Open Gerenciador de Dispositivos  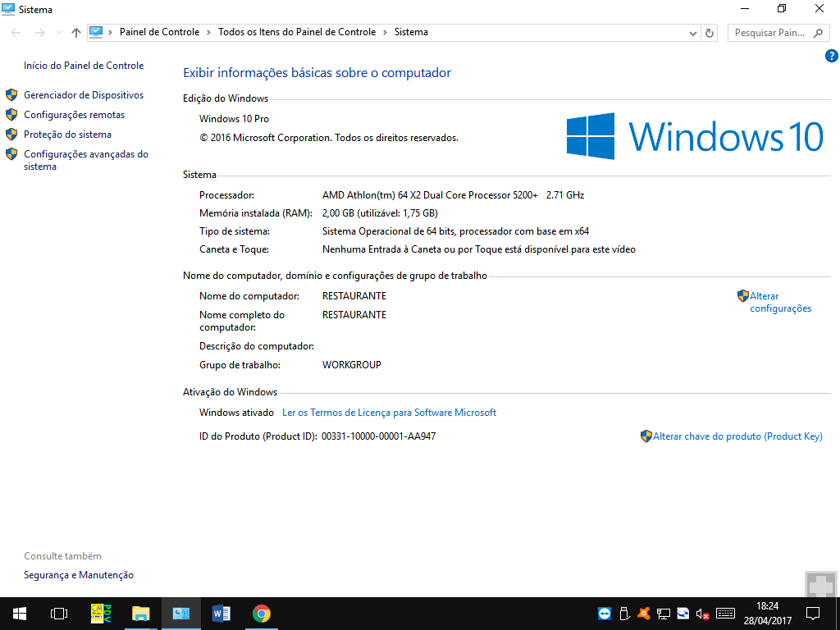click(x=83, y=95)
